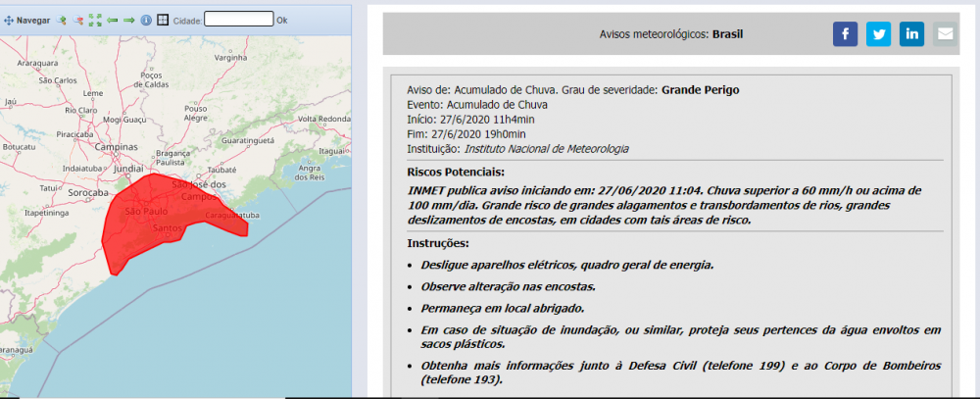Share the warning by email icon
The image size is (980, 399).
pos(945,34)
